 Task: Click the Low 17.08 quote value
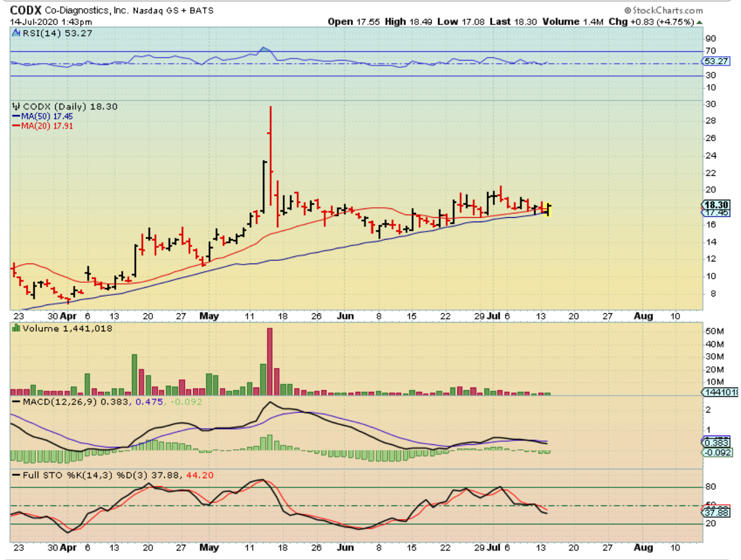[461, 22]
